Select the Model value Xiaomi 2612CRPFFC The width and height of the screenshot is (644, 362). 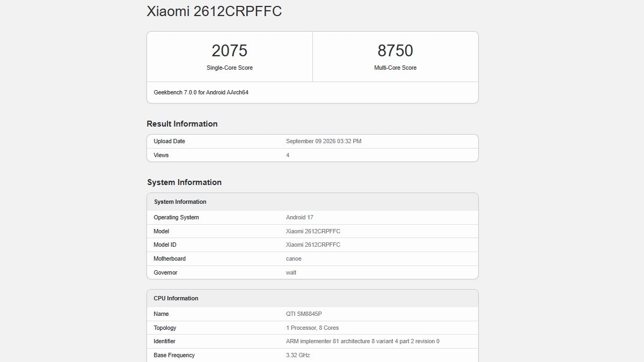[313, 231]
